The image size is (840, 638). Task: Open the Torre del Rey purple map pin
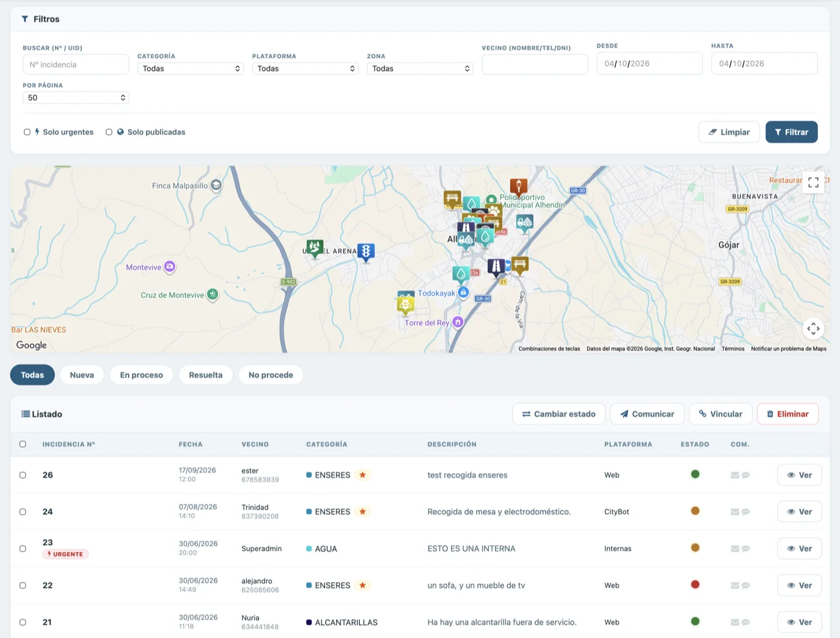457,322
